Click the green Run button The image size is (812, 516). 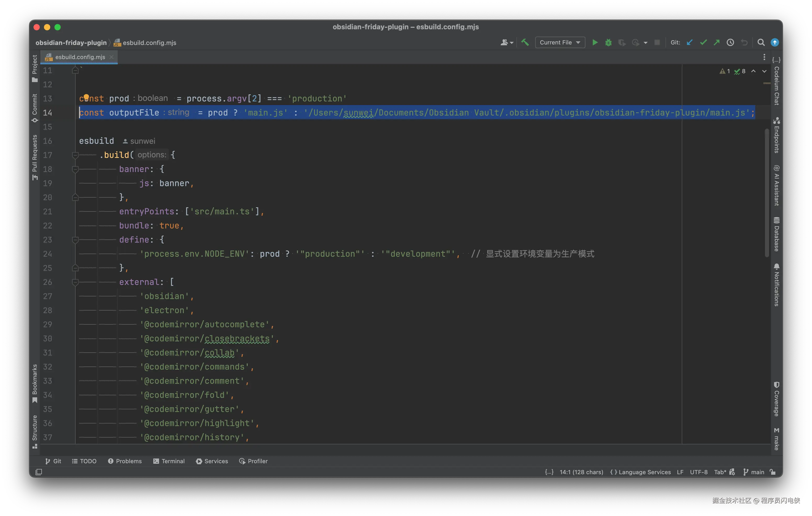coord(595,42)
